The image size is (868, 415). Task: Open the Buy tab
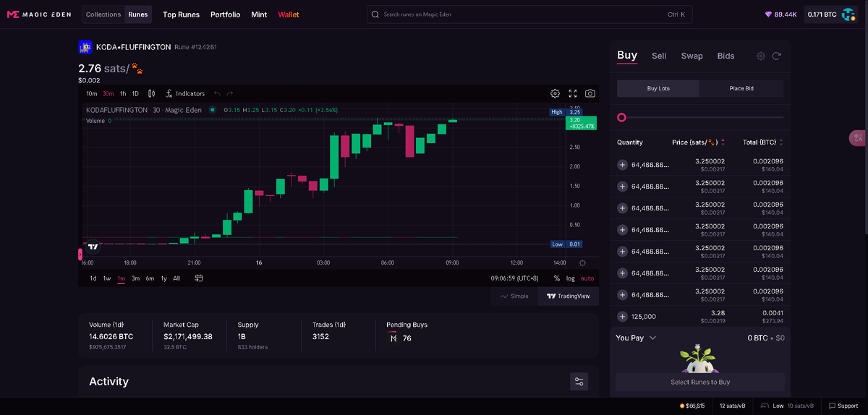pyautogui.click(x=627, y=56)
